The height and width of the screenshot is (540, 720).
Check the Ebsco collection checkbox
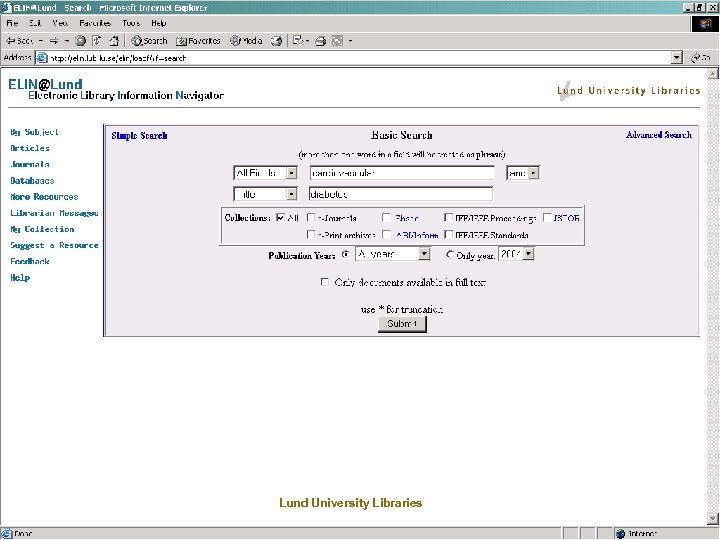(x=386, y=217)
